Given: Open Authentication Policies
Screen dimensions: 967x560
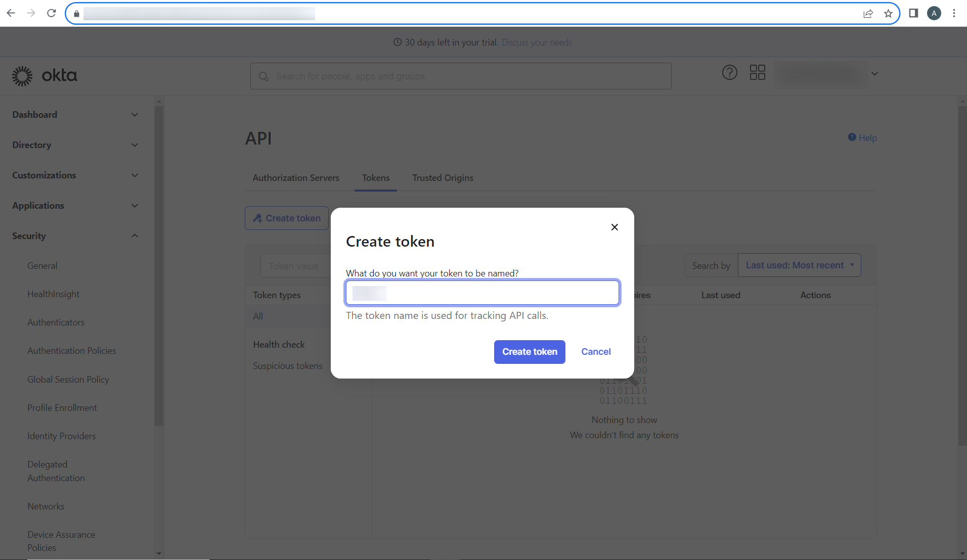Looking at the screenshot, I should tap(72, 351).
